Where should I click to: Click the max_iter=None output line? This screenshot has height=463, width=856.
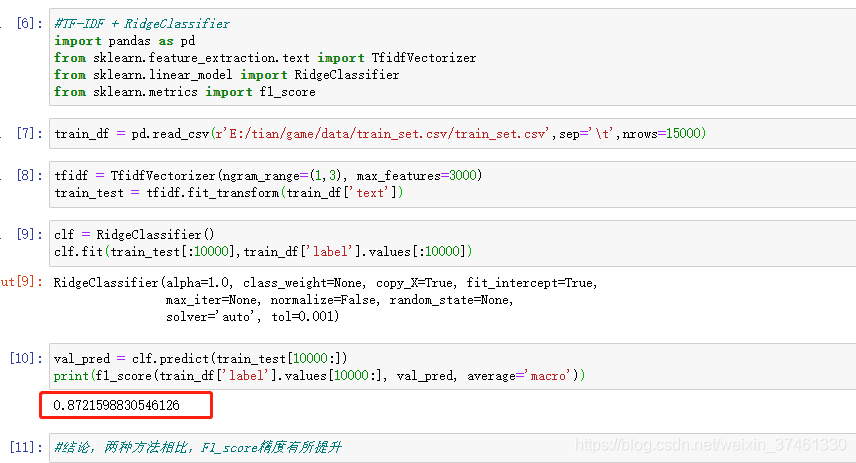click(340, 300)
